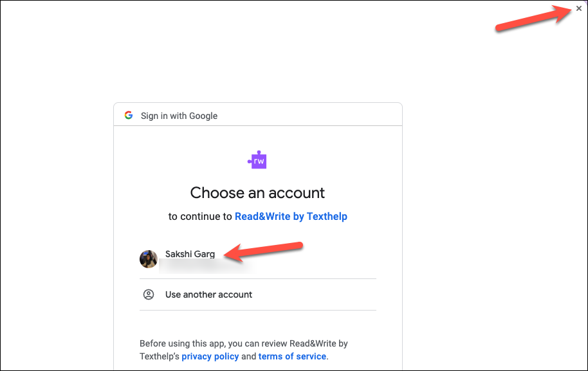Select Sakshi Garg's profile picture
Viewport: 588px width, 371px height.
point(149,259)
